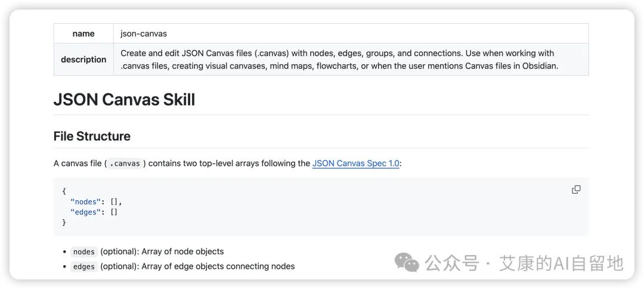644x289 pixels.
Task: Click the nodes inline code bullet
Action: coord(84,251)
